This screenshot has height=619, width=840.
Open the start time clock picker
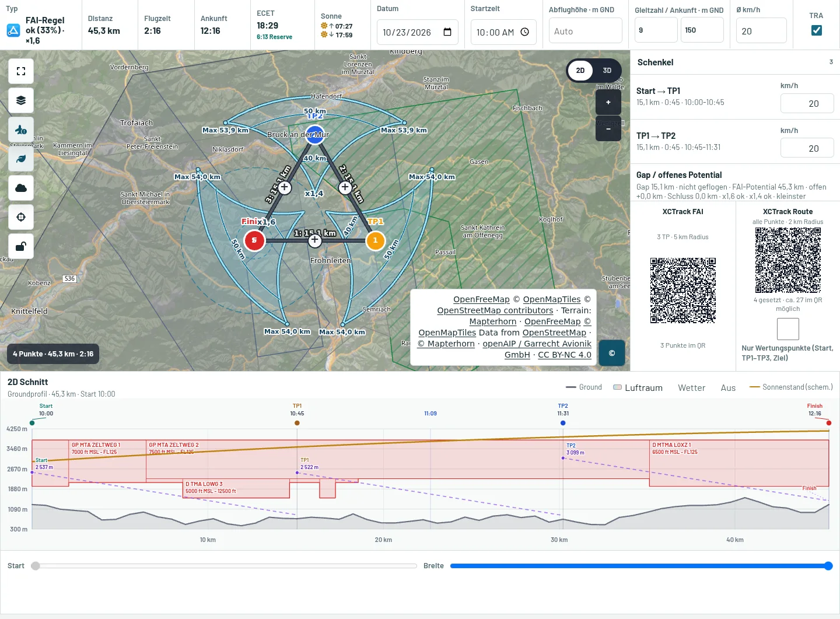[x=525, y=32]
